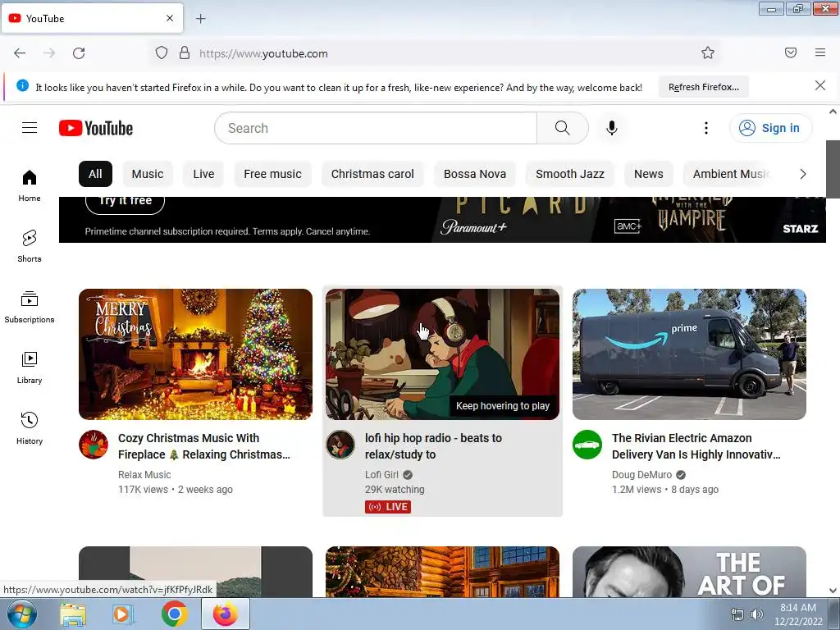Image resolution: width=840 pixels, height=630 pixels.
Task: Click the page scrollbar down arrow
Action: [x=833, y=591]
